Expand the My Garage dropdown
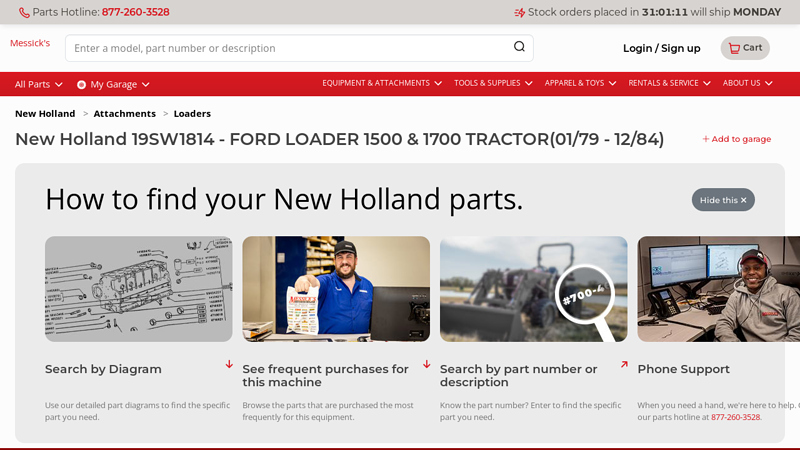This screenshot has height=450, width=800. 113,84
